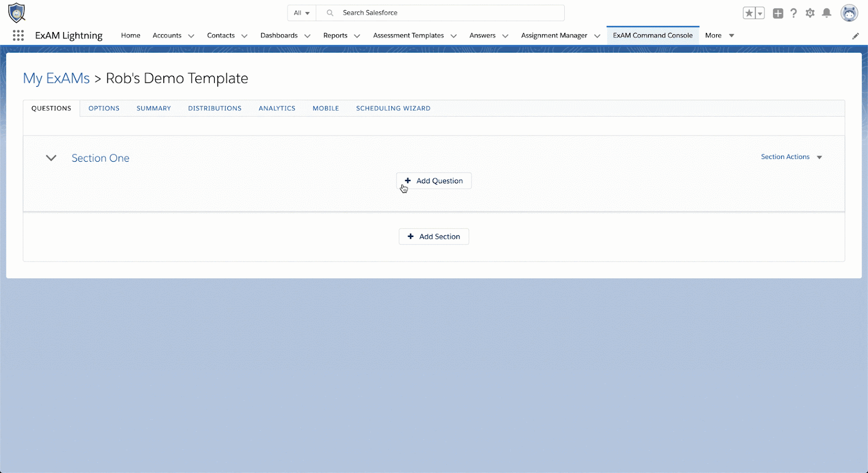Switch to the Options tab
The image size is (868, 473).
tap(104, 108)
